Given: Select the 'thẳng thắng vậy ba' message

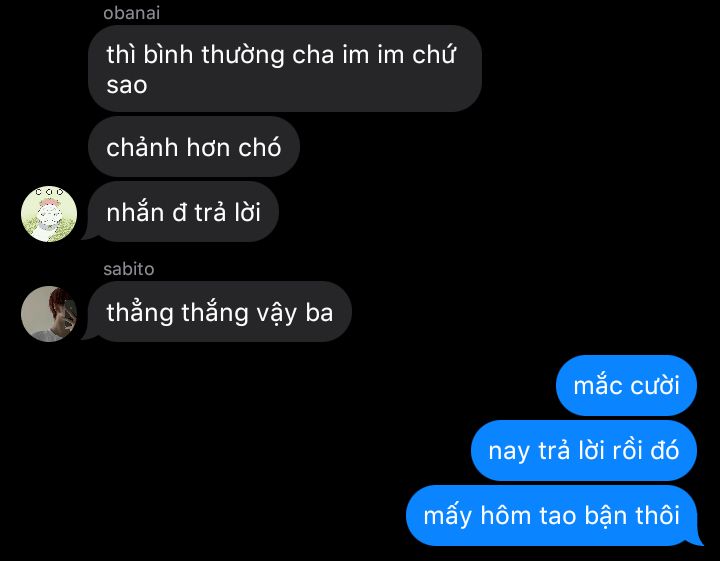Looking at the screenshot, I should (219, 312).
